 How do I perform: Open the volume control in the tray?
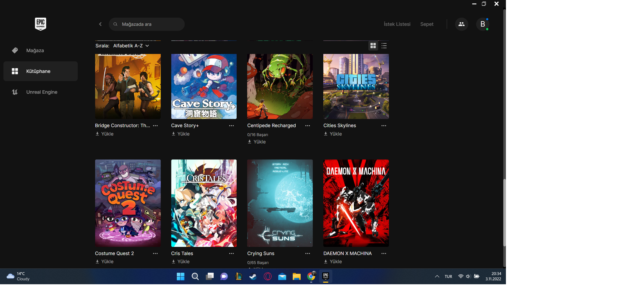pos(468,277)
